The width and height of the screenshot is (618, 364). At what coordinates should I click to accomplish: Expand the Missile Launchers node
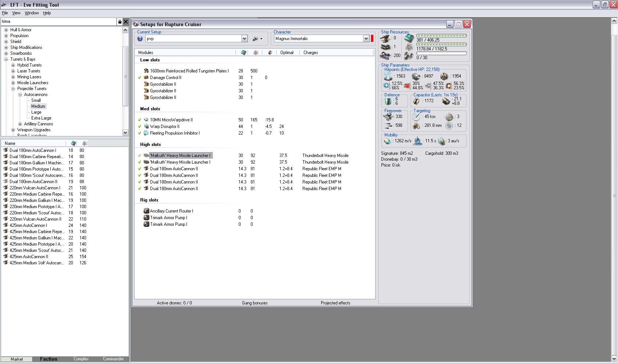(x=13, y=83)
